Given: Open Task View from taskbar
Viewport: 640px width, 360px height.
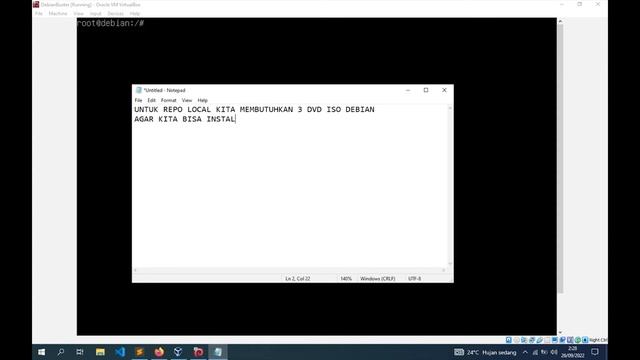Looking at the screenshot, I should click(x=80, y=352).
